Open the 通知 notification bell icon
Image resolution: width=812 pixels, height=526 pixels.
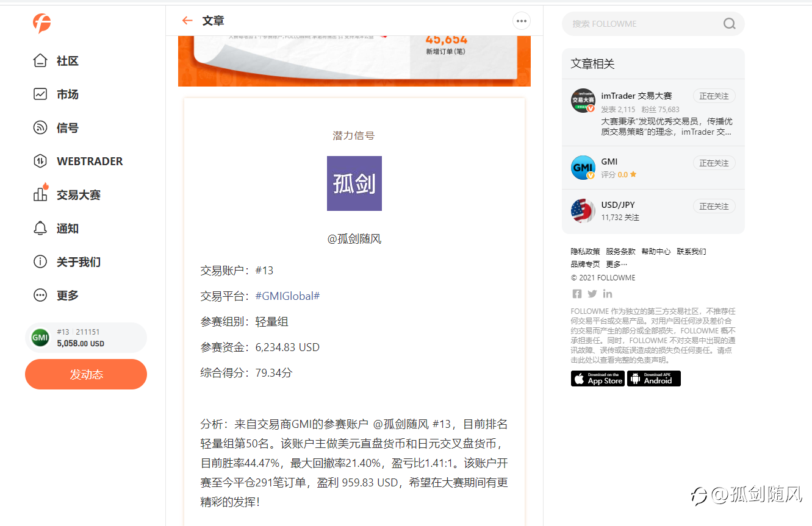[40, 229]
